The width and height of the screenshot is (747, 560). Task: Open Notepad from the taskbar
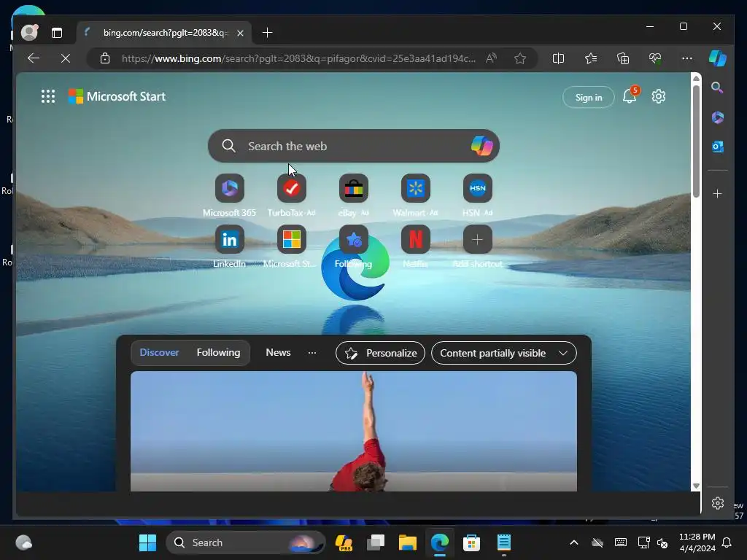coord(503,542)
